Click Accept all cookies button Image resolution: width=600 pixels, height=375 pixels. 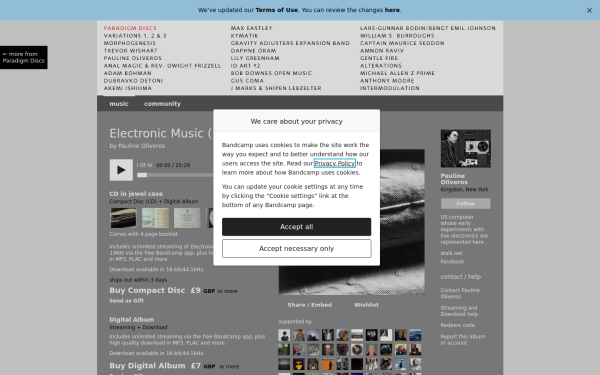296,227
